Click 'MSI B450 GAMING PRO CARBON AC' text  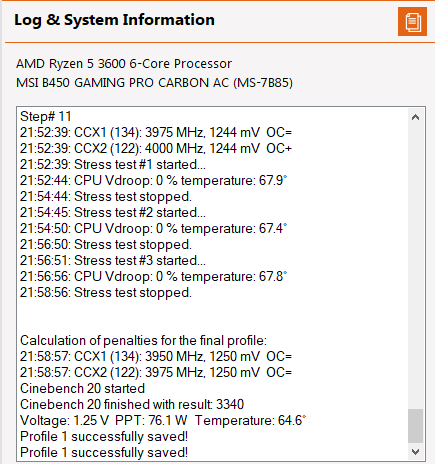click(x=154, y=83)
